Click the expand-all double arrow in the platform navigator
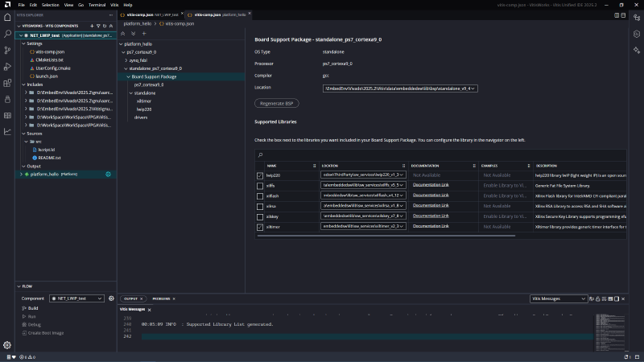Viewport: 644px width, 362px height. tap(133, 34)
